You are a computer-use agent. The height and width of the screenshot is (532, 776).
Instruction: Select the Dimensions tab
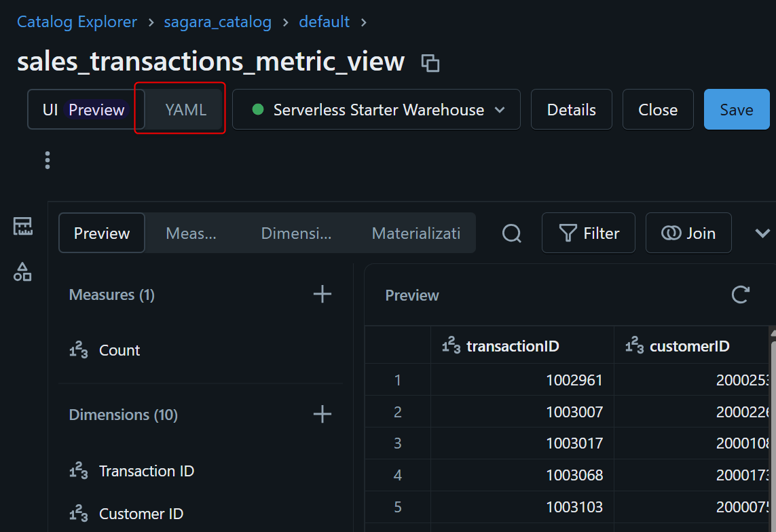tap(296, 233)
